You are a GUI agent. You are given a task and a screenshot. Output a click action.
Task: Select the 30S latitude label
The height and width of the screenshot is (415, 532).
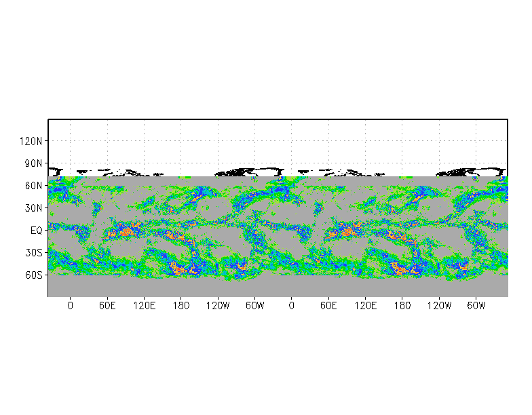[34, 253]
